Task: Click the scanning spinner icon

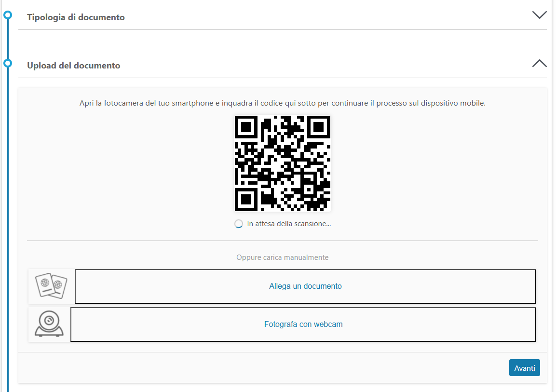Action: [239, 224]
